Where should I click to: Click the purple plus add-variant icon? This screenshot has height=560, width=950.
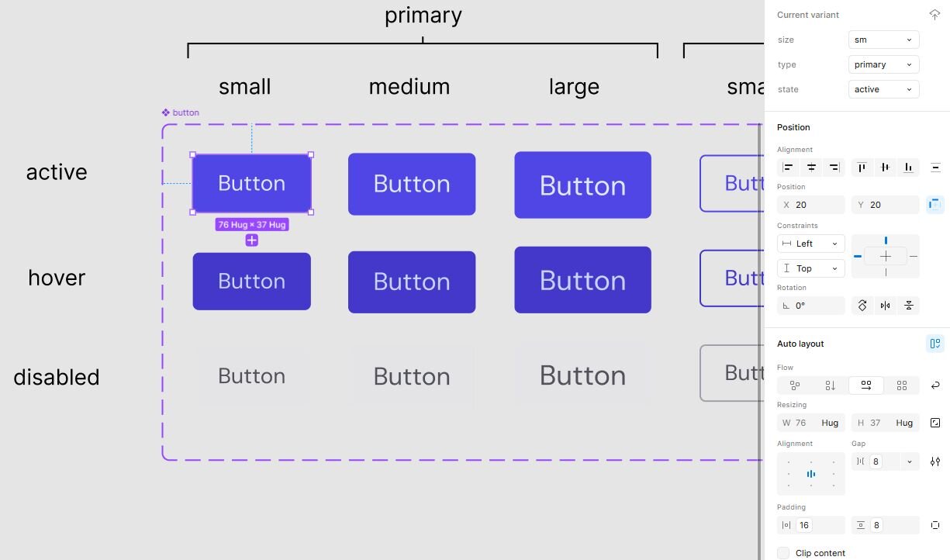pyautogui.click(x=252, y=240)
